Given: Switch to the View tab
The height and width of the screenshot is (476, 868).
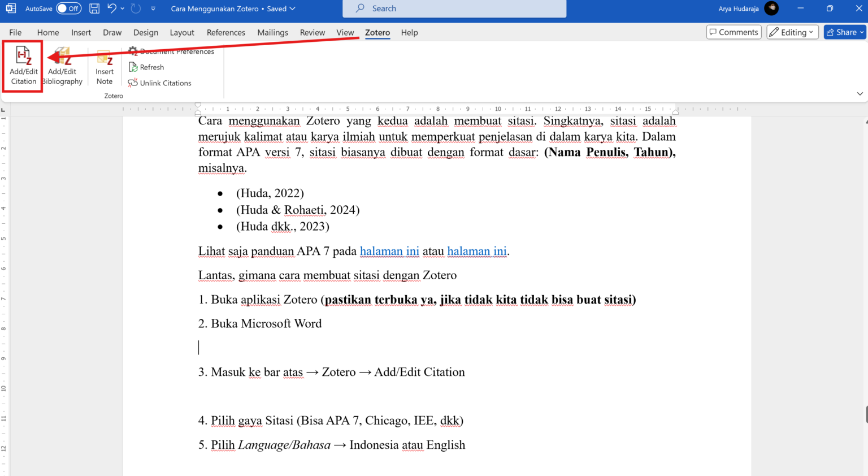Looking at the screenshot, I should pos(345,32).
